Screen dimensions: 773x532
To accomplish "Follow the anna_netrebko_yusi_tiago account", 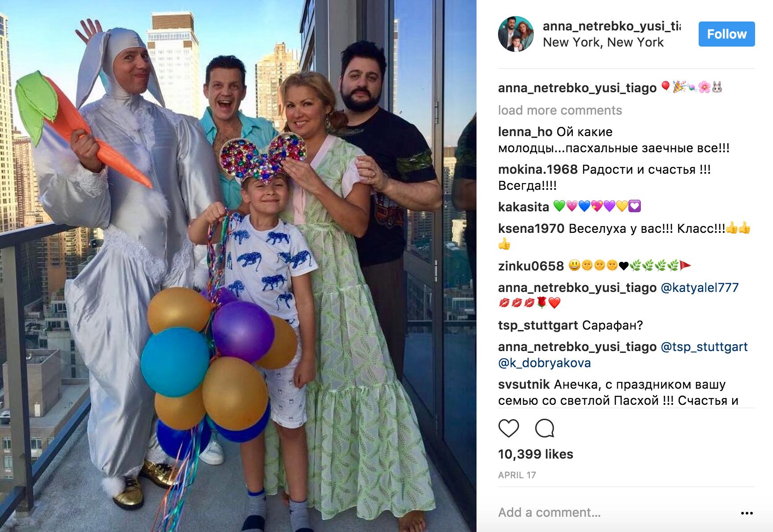I will (726, 34).
